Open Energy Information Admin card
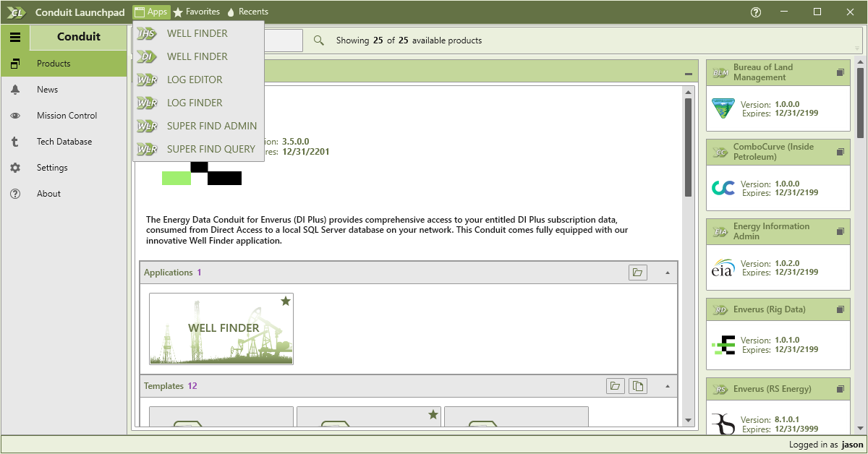Image resolution: width=868 pixels, height=454 pixels. pyautogui.click(x=778, y=254)
